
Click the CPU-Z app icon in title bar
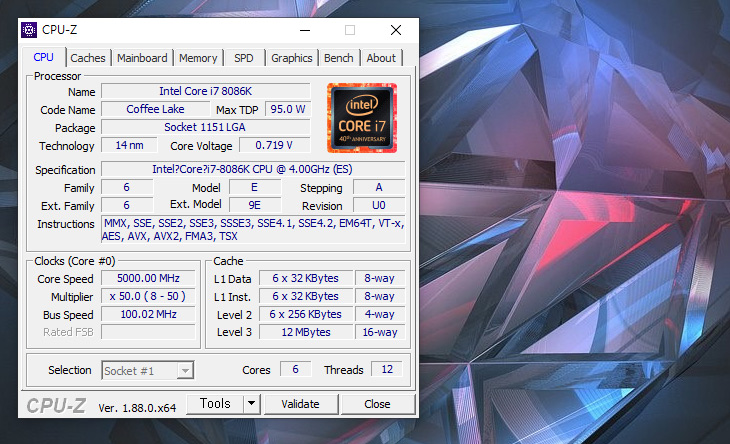pos(29,30)
